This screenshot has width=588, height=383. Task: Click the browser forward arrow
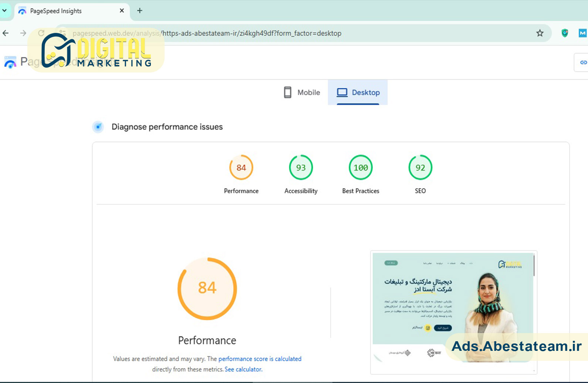click(x=23, y=33)
